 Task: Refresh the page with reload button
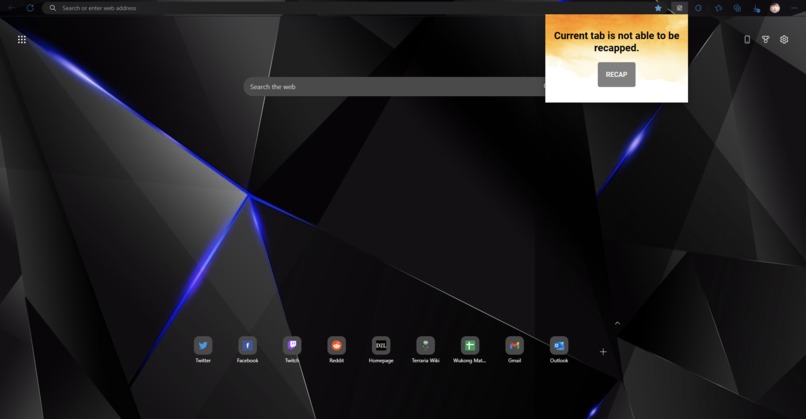30,8
